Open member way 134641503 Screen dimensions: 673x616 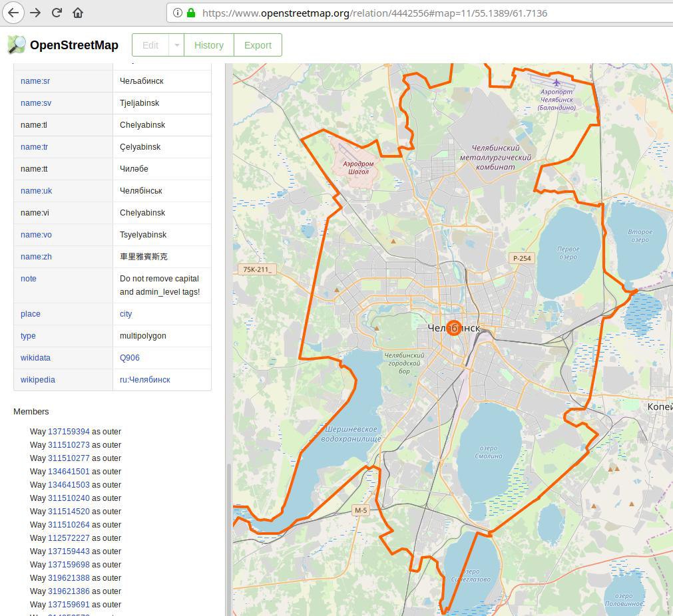[69, 485]
